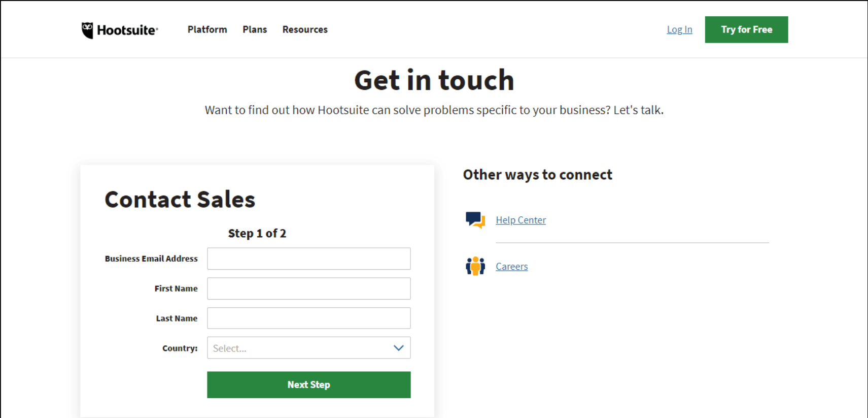
Task: Click the Hootsuite owl logo icon
Action: pos(87,30)
